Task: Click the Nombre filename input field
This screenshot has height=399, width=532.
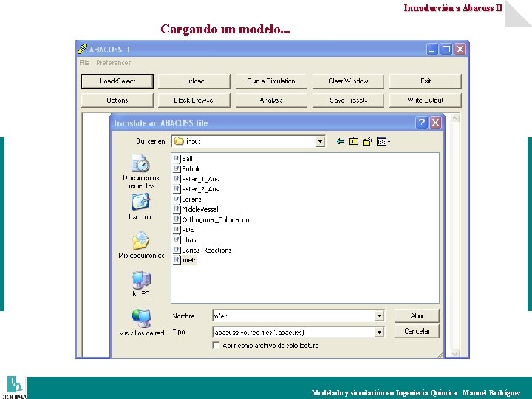Action: click(x=294, y=316)
